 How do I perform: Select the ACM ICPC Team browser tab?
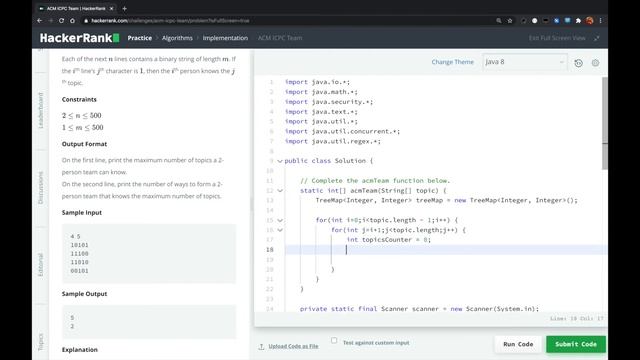click(76, 8)
